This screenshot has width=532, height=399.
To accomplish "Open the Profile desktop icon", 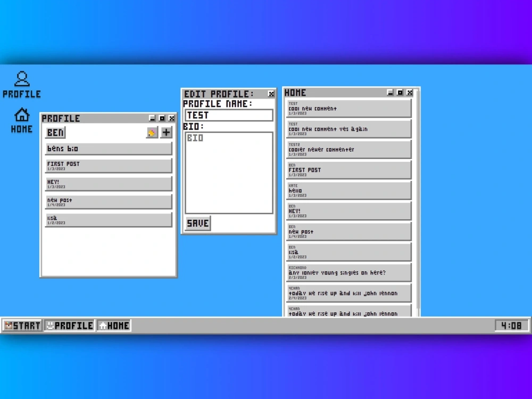I will [x=22, y=85].
